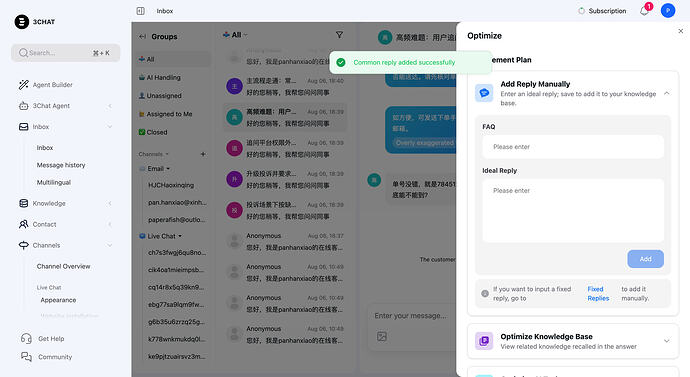690x377 pixels.
Task: Select the paperafish@outlo... email channel
Action: click(176, 220)
